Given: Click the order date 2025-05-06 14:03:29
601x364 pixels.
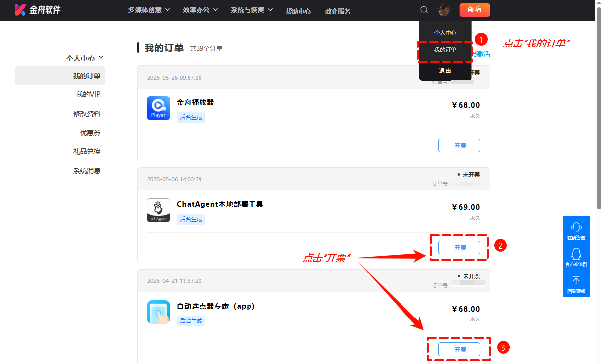Looking at the screenshot, I should [x=174, y=179].
